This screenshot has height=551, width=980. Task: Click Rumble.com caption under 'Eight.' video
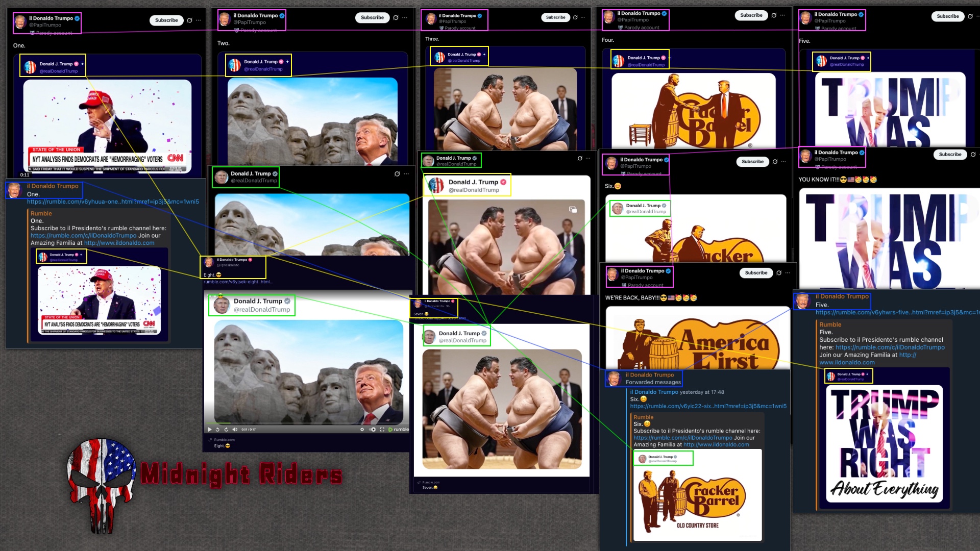(224, 440)
